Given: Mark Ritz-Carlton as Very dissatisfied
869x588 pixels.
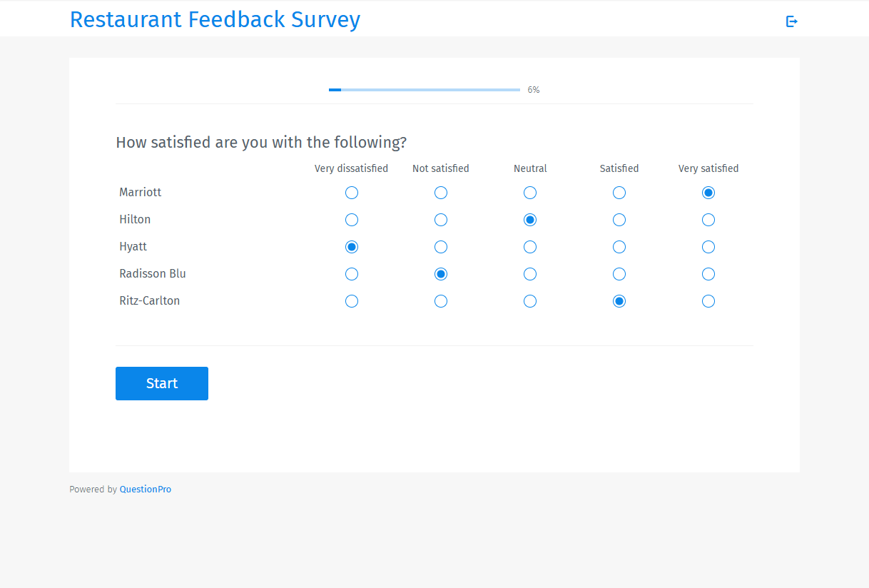Looking at the screenshot, I should [351, 300].
